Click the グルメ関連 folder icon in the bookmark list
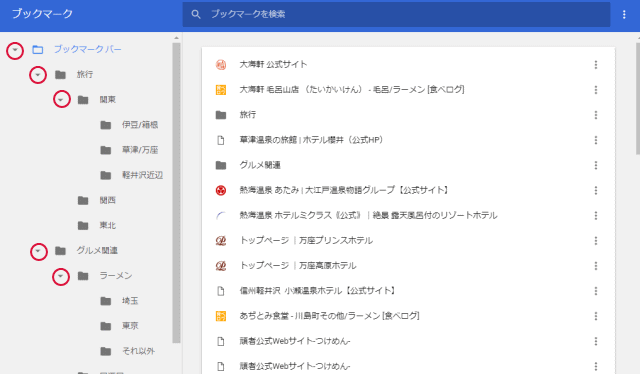This screenshot has width=640, height=374. pyautogui.click(x=221, y=165)
